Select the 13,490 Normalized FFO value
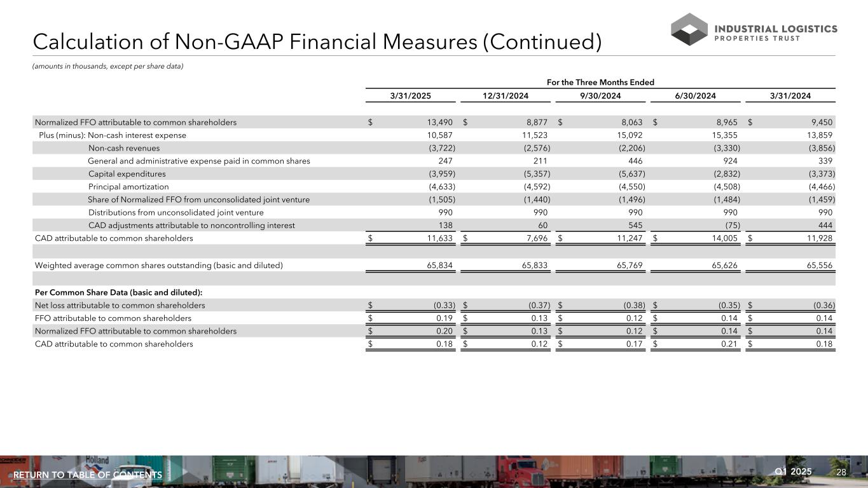 [439, 123]
